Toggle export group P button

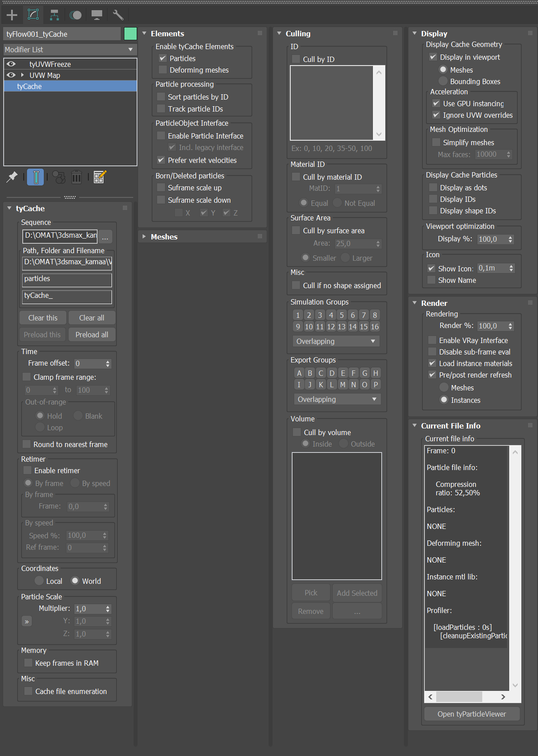pos(376,385)
